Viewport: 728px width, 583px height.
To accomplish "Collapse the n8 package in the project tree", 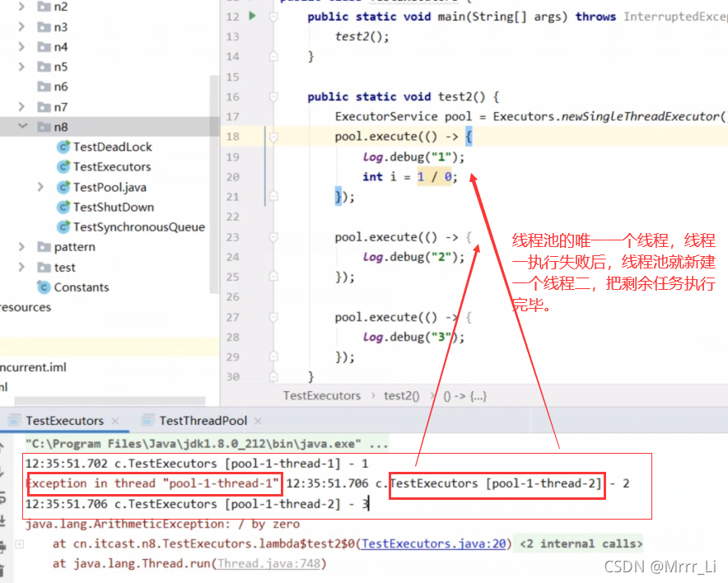I will (x=21, y=126).
